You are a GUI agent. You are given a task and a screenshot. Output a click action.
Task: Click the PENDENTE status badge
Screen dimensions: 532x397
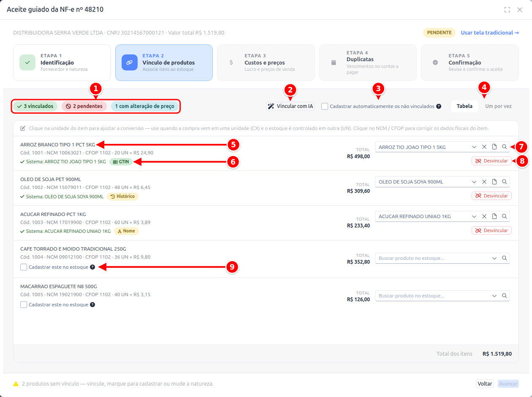(x=439, y=32)
